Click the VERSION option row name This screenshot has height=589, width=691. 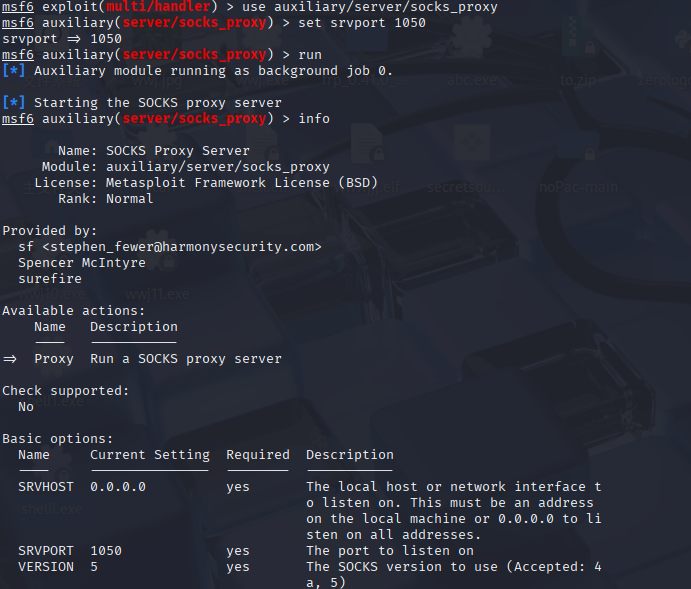point(46,567)
